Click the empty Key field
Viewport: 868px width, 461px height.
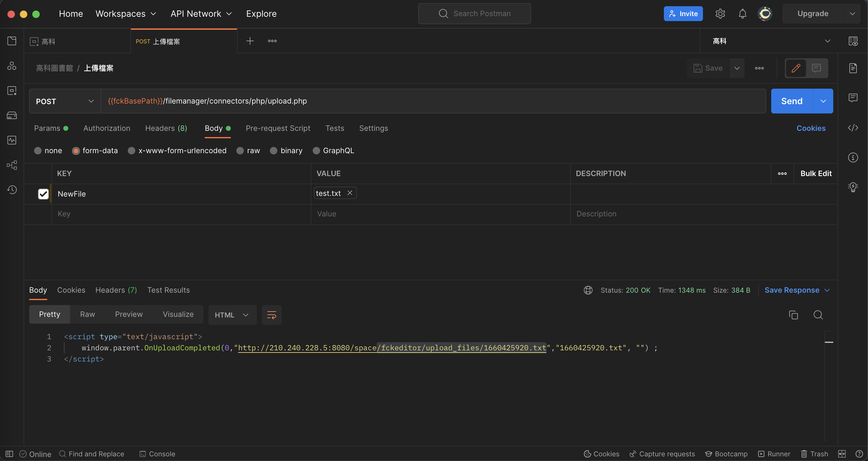click(x=181, y=214)
